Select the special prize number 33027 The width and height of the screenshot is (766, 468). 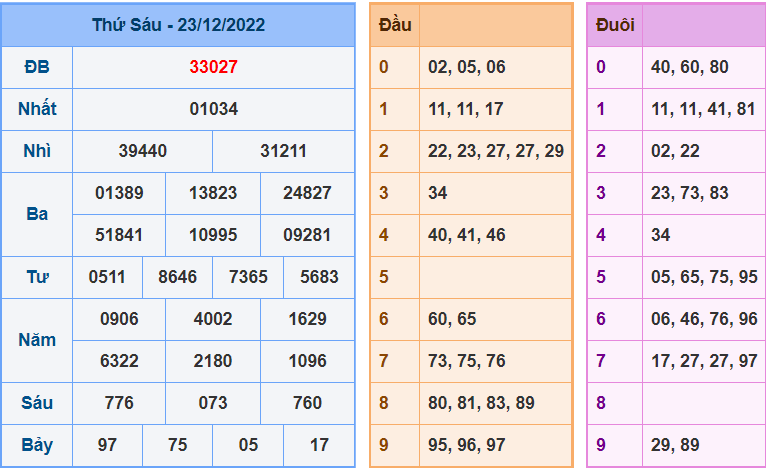tap(213, 67)
